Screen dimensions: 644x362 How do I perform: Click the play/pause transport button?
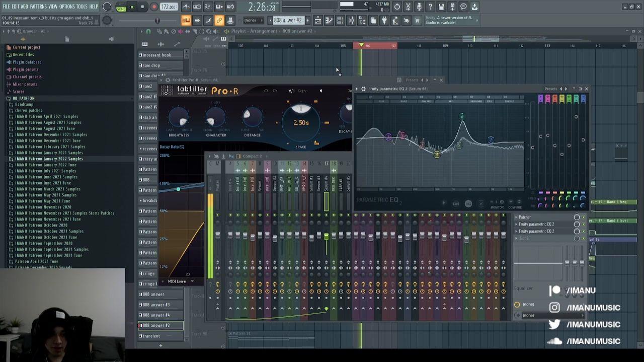(x=132, y=7)
